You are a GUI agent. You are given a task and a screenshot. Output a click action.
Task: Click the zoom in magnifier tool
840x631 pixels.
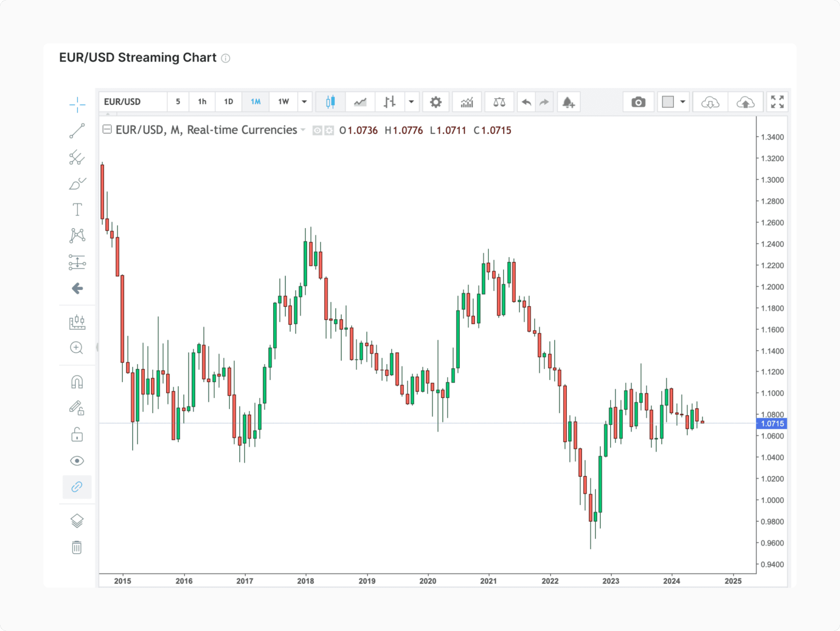click(77, 348)
